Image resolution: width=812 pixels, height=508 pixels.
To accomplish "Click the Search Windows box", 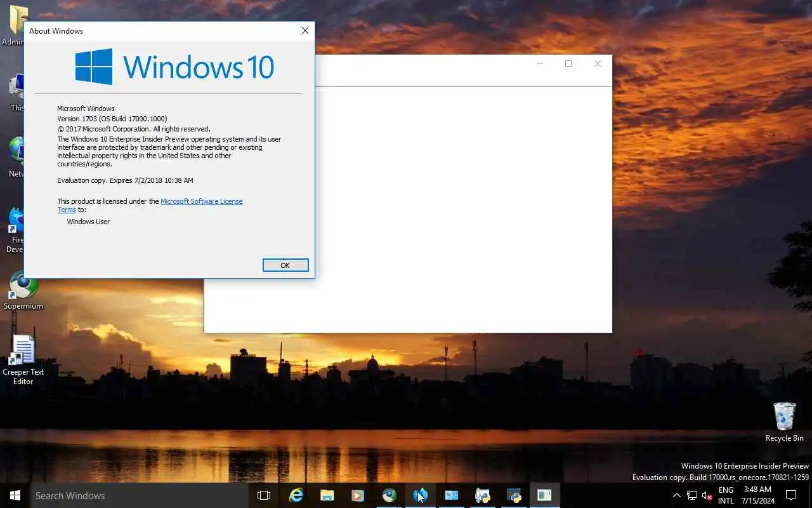I will coord(140,495).
